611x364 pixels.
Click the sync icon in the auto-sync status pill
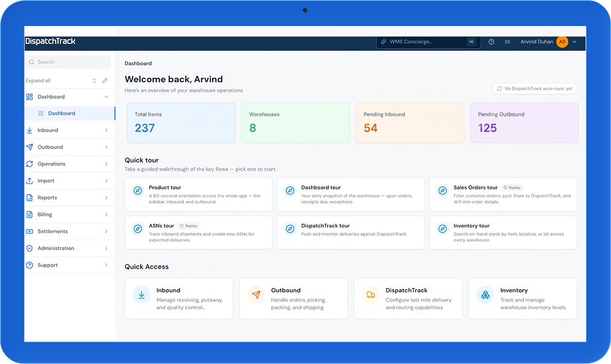click(499, 89)
